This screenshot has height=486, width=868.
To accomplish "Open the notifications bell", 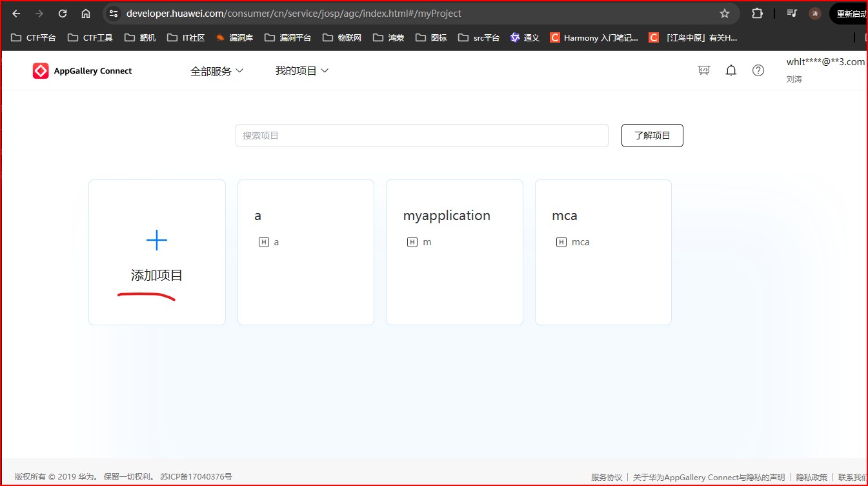I will [731, 70].
